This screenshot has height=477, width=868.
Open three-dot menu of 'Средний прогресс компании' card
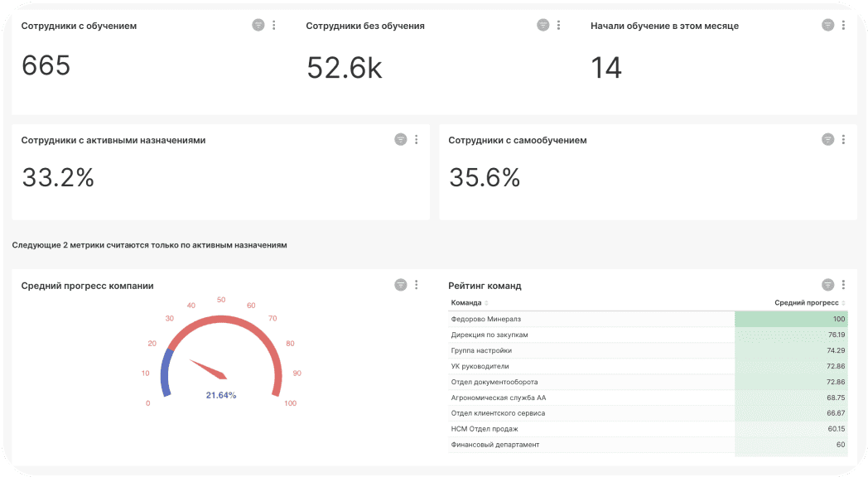[417, 284]
